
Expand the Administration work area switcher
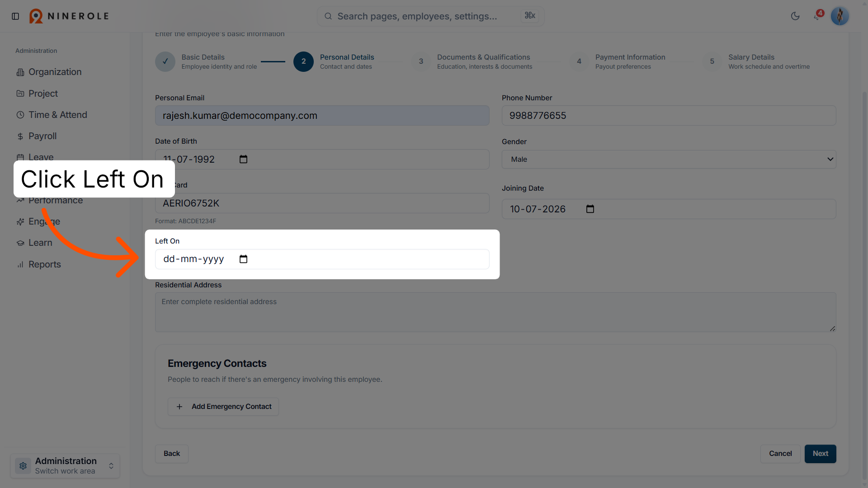click(x=65, y=466)
